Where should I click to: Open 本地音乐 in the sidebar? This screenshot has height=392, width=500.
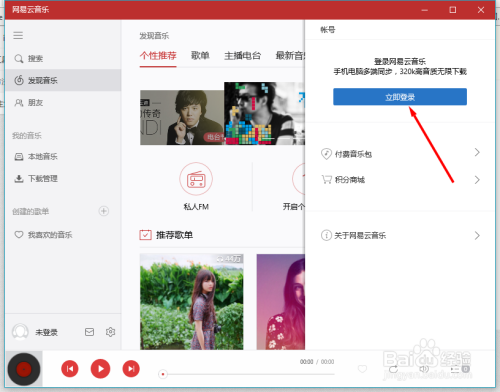point(63,157)
